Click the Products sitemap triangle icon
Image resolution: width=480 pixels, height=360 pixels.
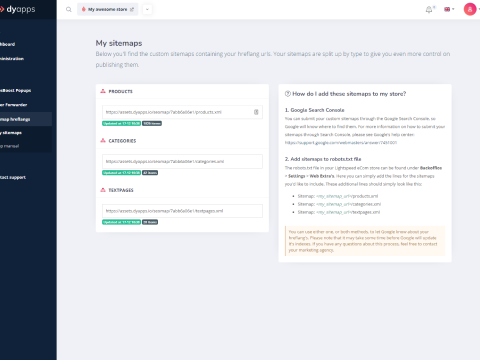(x=103, y=91)
